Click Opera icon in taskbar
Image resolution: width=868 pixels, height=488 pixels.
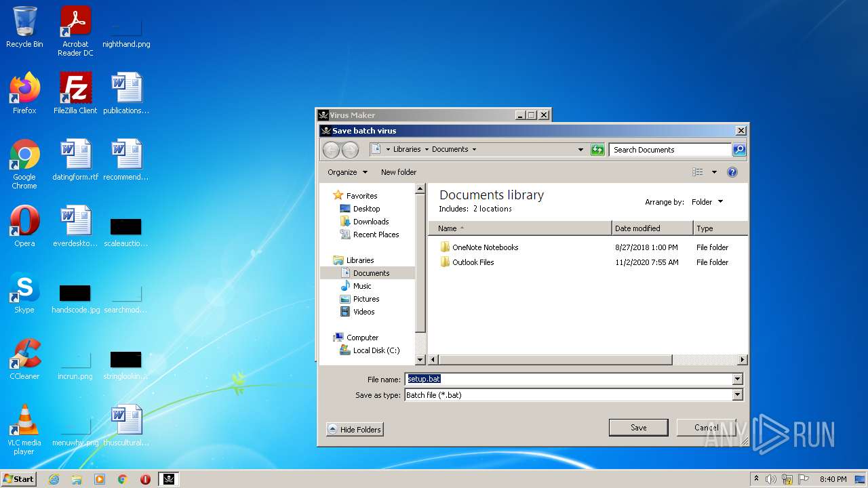(x=145, y=479)
